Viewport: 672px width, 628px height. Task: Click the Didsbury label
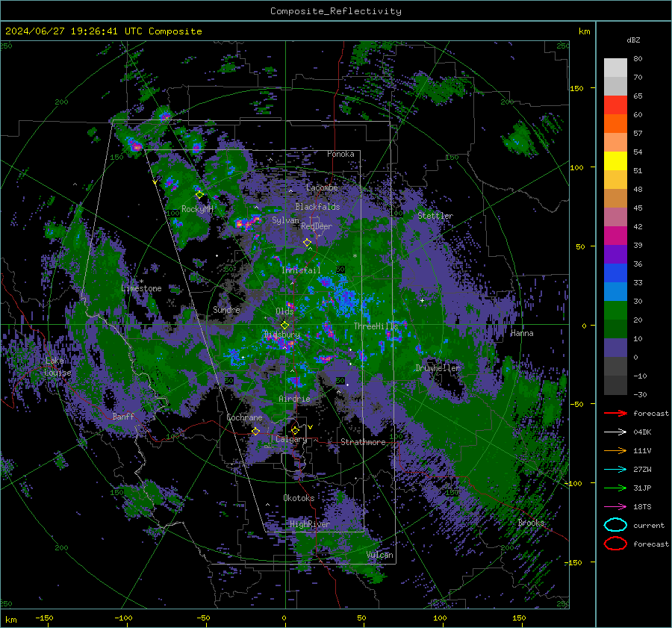(x=282, y=335)
